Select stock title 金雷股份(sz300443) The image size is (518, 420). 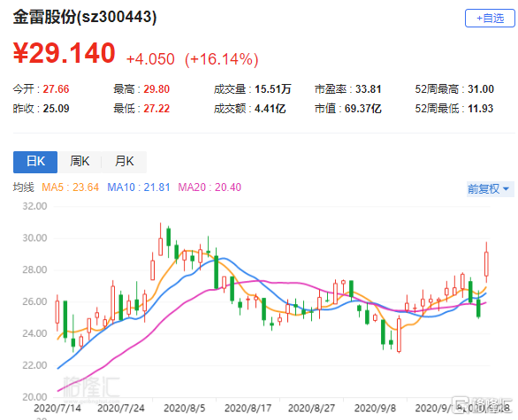click(x=85, y=17)
